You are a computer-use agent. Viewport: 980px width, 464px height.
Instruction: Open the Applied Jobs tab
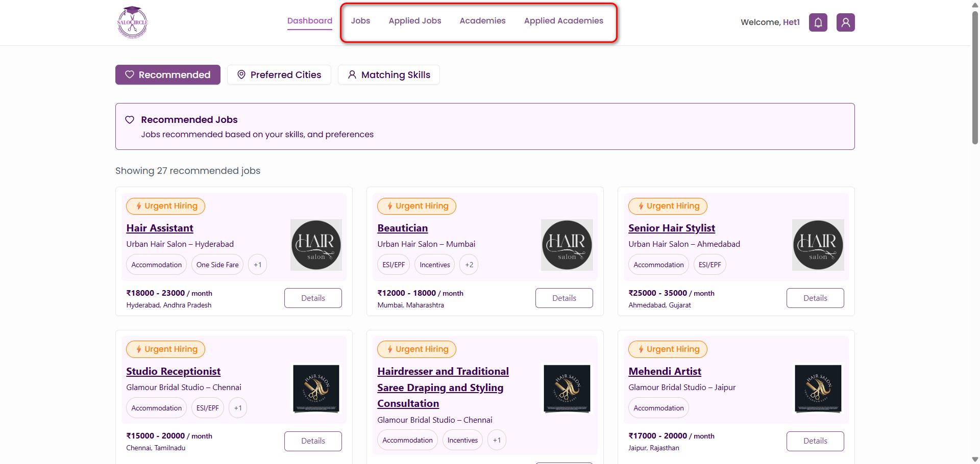click(415, 21)
